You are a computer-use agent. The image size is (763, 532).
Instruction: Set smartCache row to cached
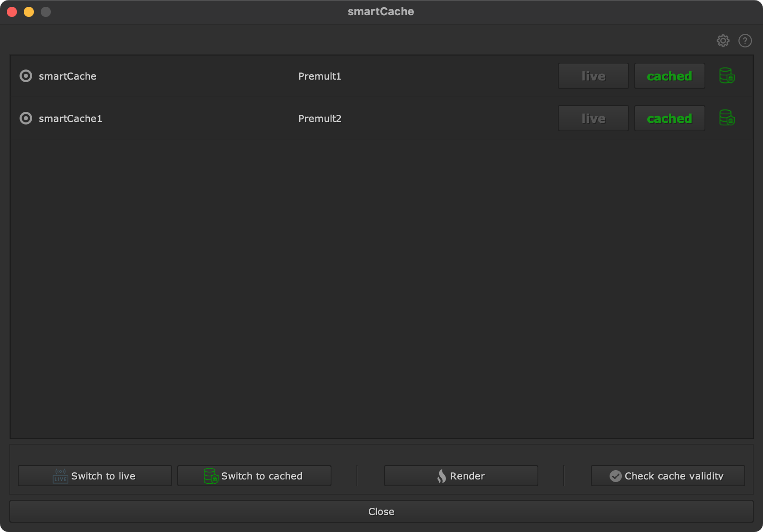coord(669,76)
